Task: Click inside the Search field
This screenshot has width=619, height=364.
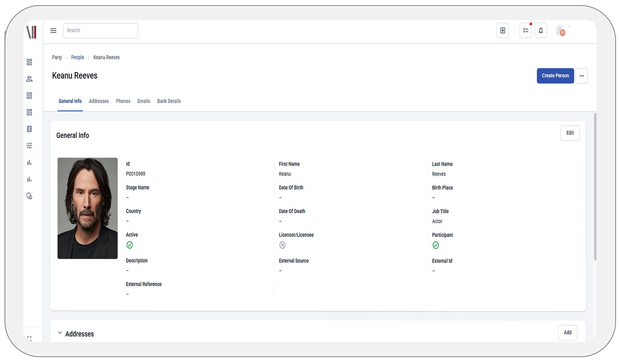Action: (x=100, y=31)
